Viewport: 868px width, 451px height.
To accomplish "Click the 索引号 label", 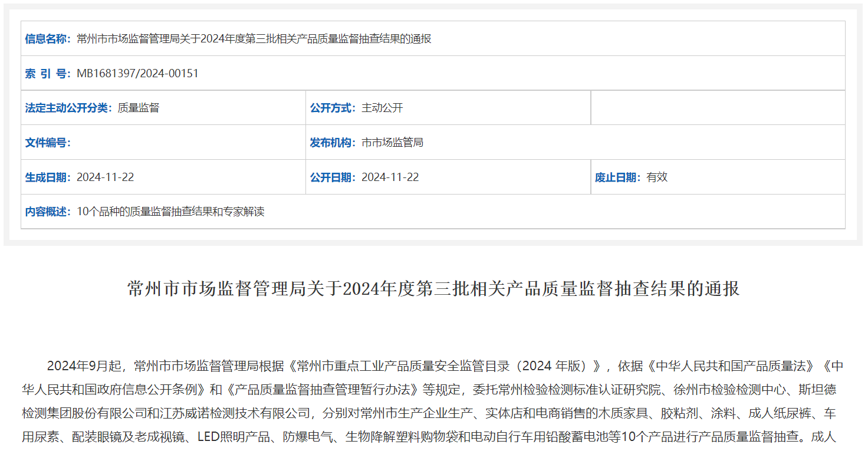I will tap(48, 74).
